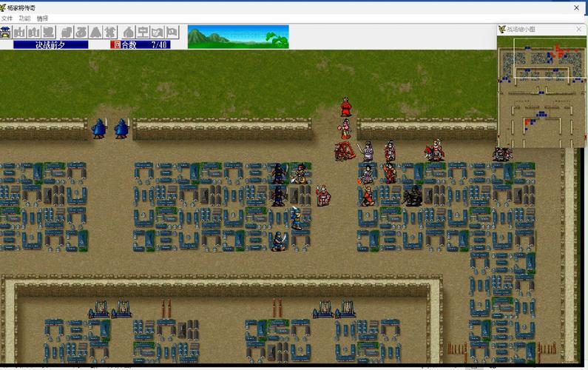588x370 pixels.
Task: Click the 回合数 7/40 turn counter
Action: click(x=140, y=45)
